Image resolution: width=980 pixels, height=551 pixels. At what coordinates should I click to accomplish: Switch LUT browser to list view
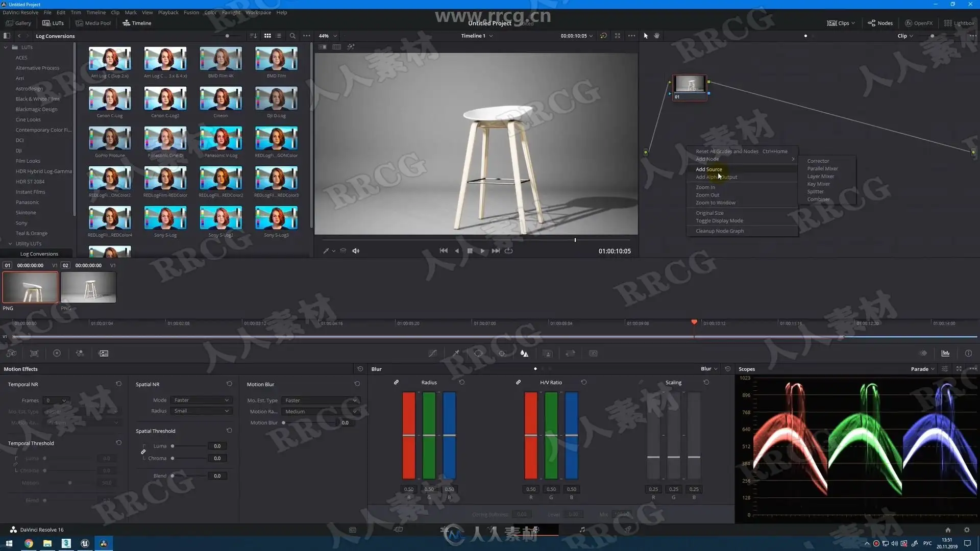click(x=279, y=36)
